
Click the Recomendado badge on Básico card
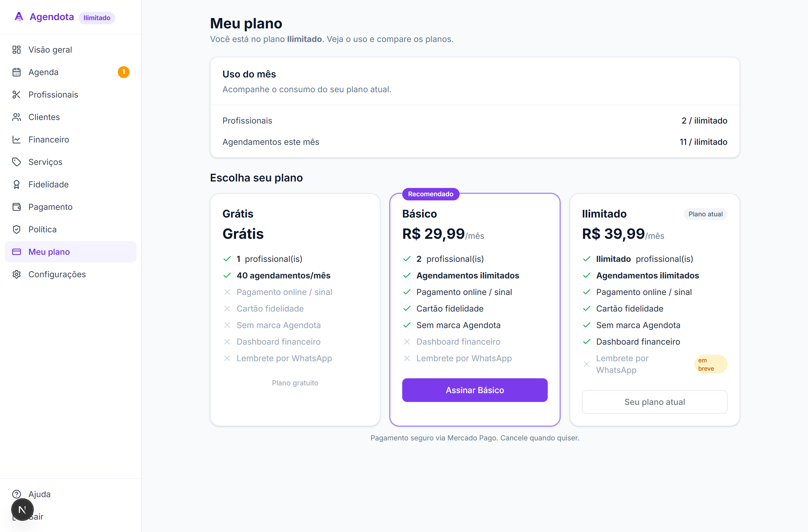(x=431, y=194)
